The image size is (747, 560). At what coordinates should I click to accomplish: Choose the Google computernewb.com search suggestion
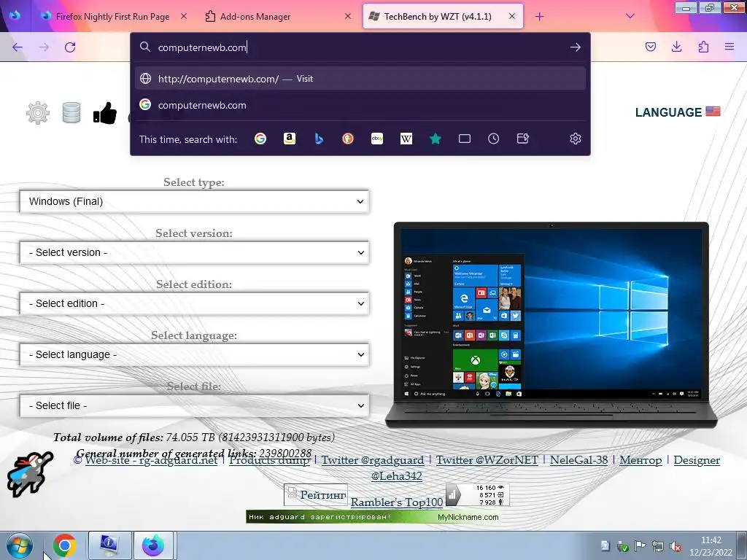(x=360, y=105)
